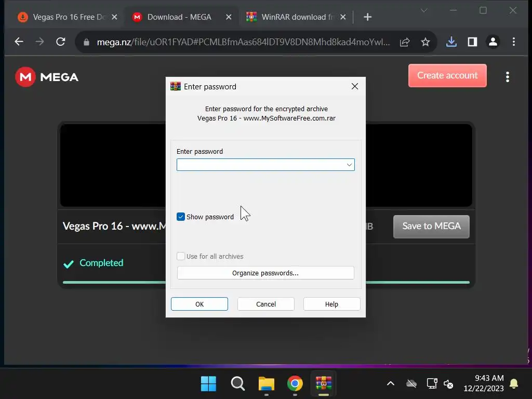
Task: Check the Show password checkbox
Action: click(x=180, y=217)
